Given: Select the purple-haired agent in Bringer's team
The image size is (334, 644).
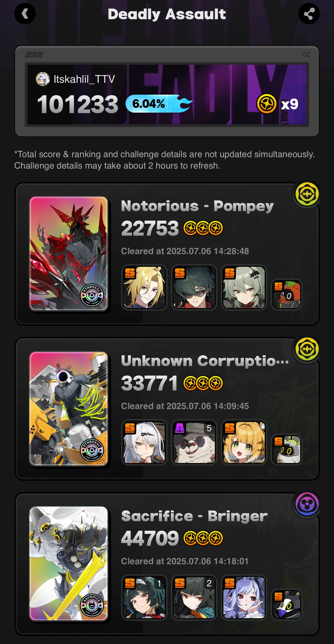Looking at the screenshot, I should pos(244,597).
